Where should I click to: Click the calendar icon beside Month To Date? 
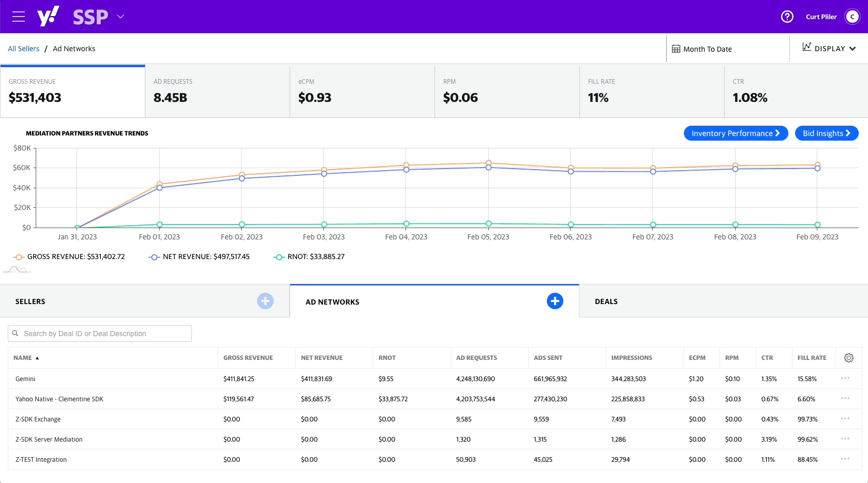[x=676, y=49]
